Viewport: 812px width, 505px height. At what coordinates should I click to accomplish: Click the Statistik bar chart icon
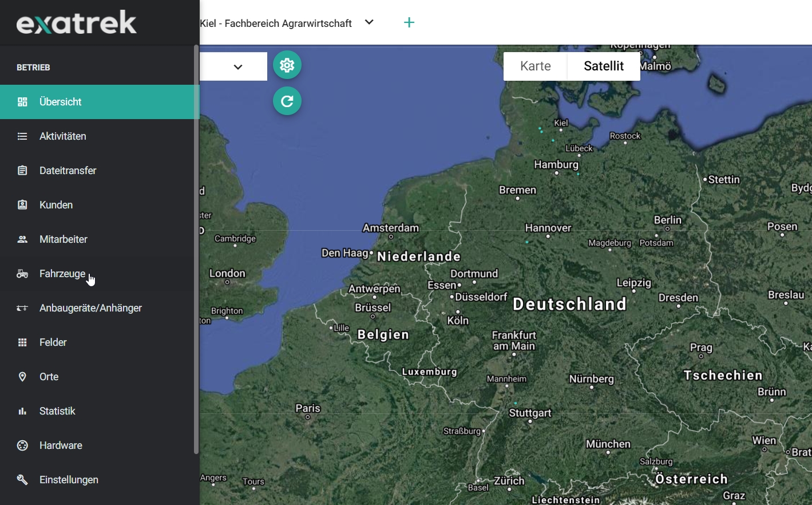[x=22, y=411]
